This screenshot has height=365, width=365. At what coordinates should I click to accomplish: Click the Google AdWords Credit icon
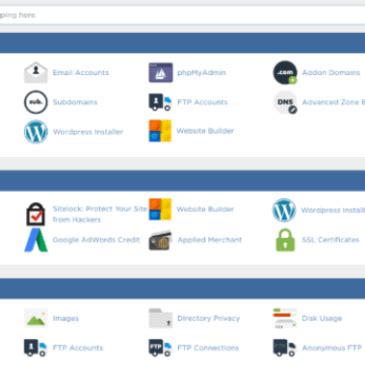click(x=36, y=240)
